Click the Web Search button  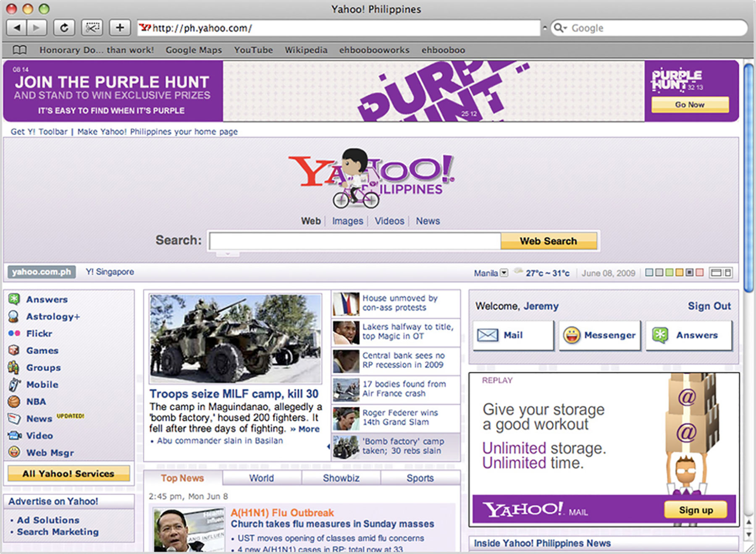click(549, 241)
